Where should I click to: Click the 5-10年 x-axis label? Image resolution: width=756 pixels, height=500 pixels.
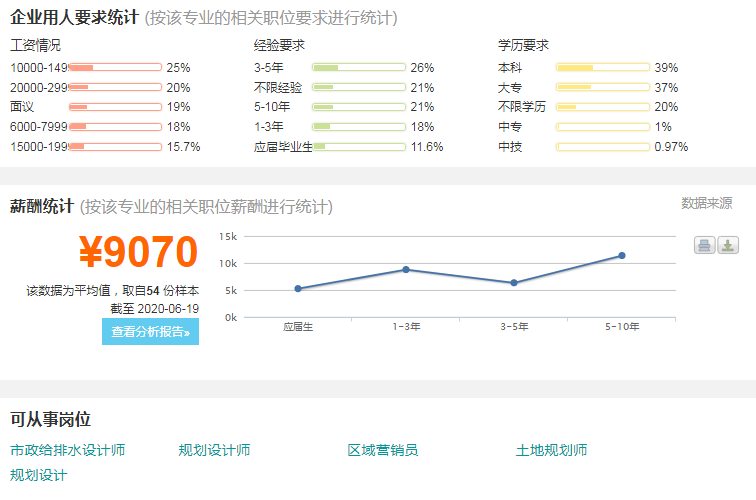622,327
